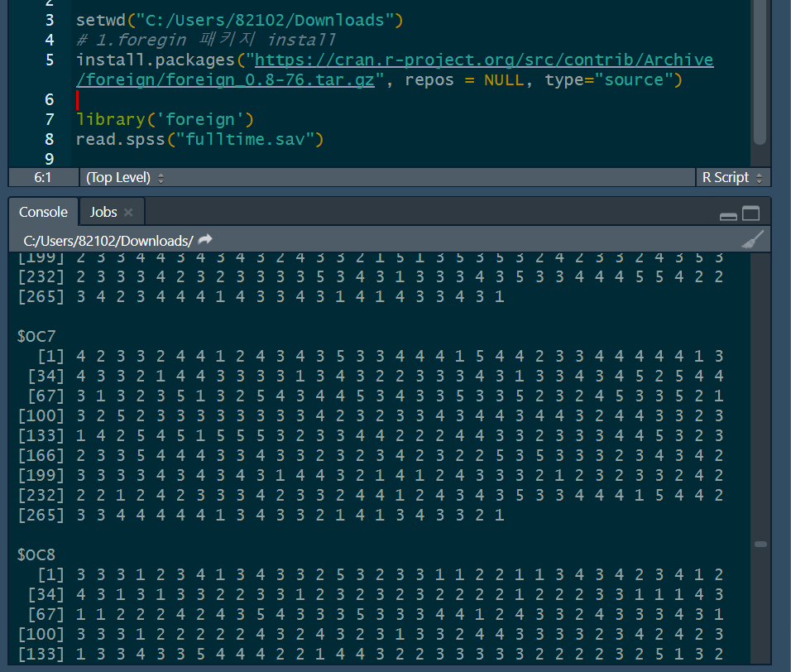The height and width of the screenshot is (672, 791).
Task: Click the foreign_0.8-76.tar.gz link portion
Action: pos(270,79)
